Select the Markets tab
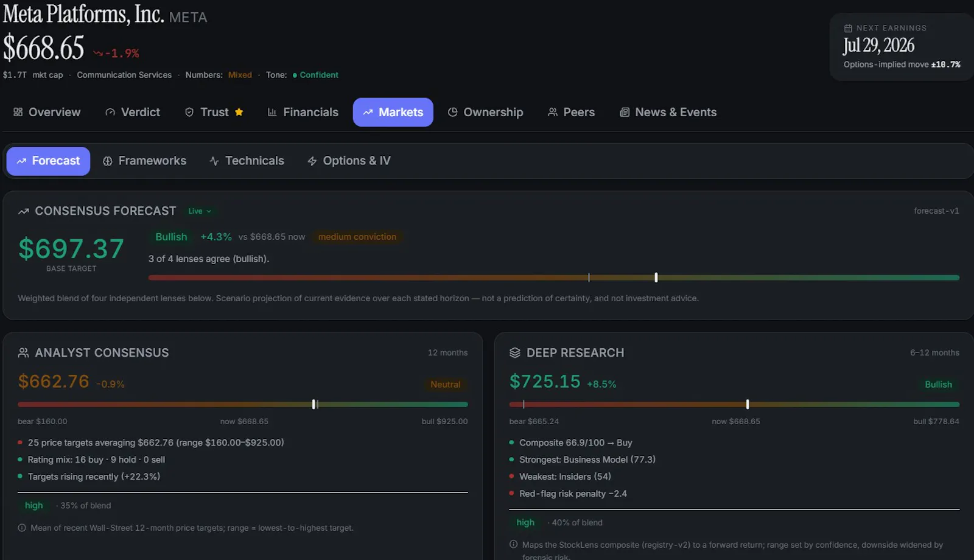974x560 pixels. (x=393, y=112)
